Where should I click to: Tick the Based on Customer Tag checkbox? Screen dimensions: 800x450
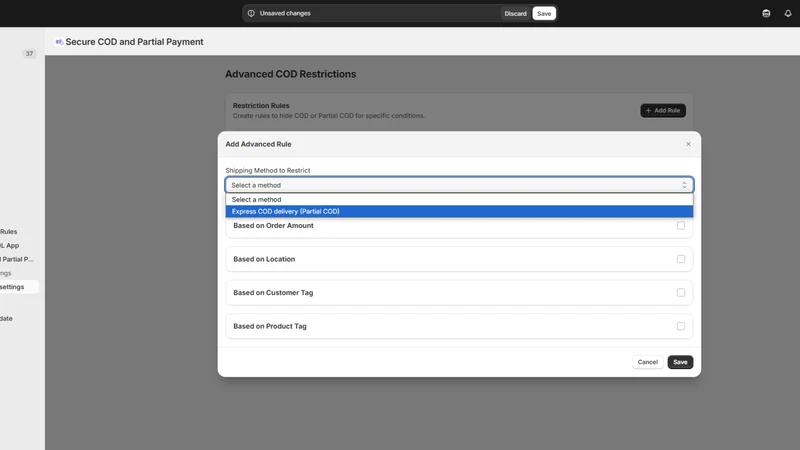point(681,292)
